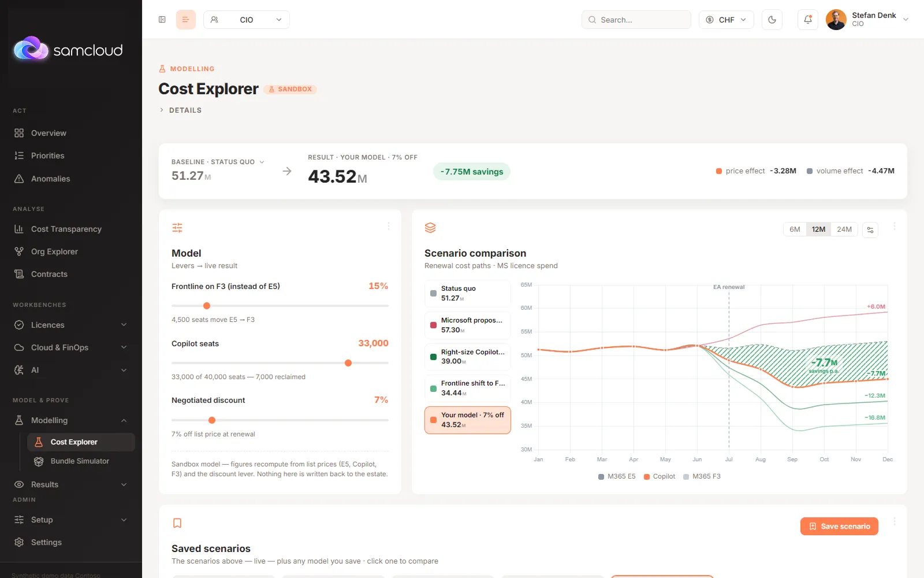924x578 pixels.
Task: Click Frontline on F3 slider handle
Action: [207, 306]
